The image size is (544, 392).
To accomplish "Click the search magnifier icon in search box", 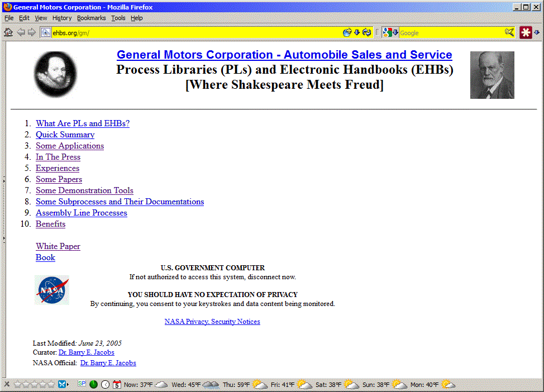I will click(x=509, y=32).
